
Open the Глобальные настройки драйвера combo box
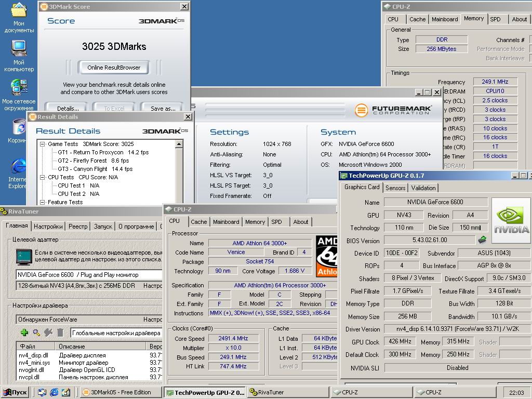click(116, 333)
